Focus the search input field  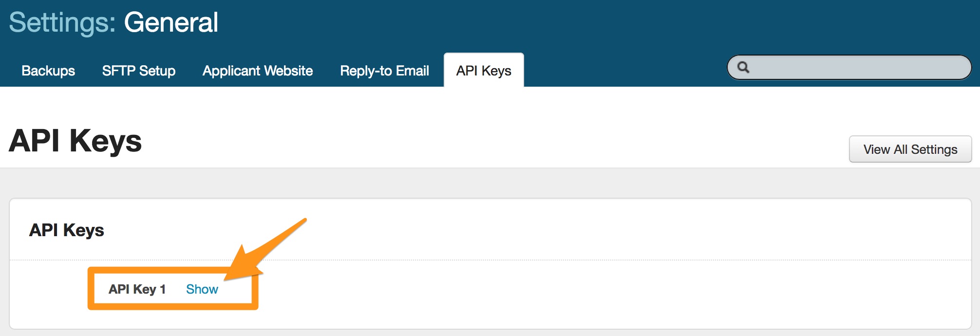(x=857, y=67)
